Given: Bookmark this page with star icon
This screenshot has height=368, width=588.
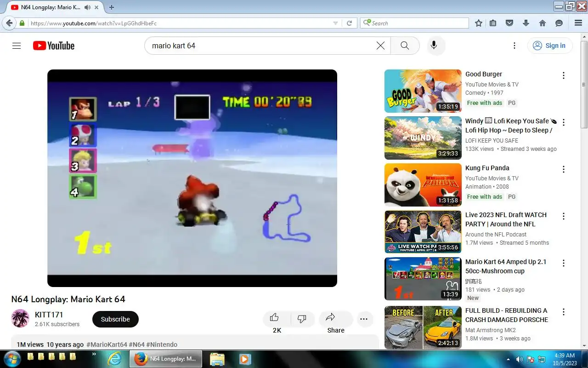Looking at the screenshot, I should coord(479,23).
